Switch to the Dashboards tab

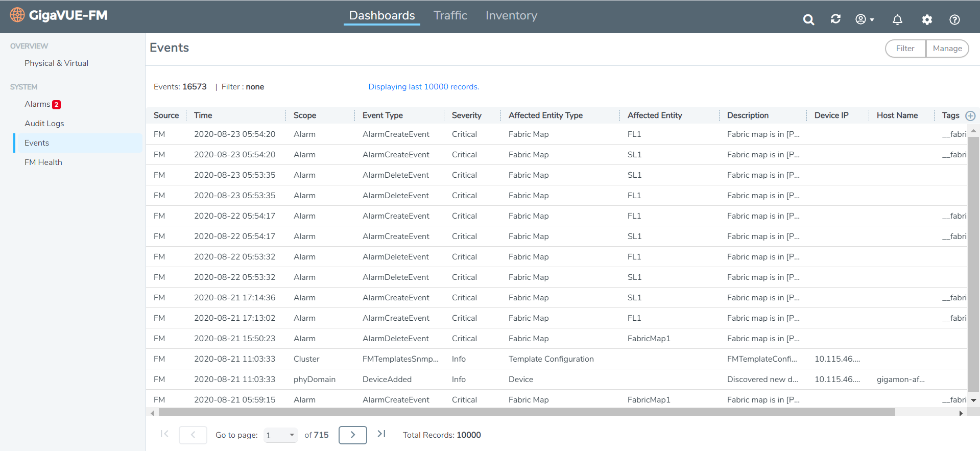pyautogui.click(x=382, y=15)
